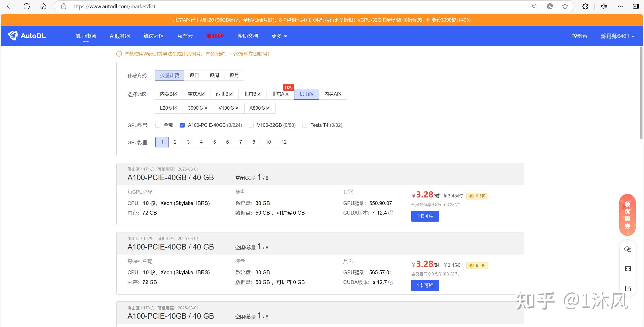Check the 全部 GPU type checkbox
The width and height of the screenshot is (644, 327).
click(x=157, y=125)
